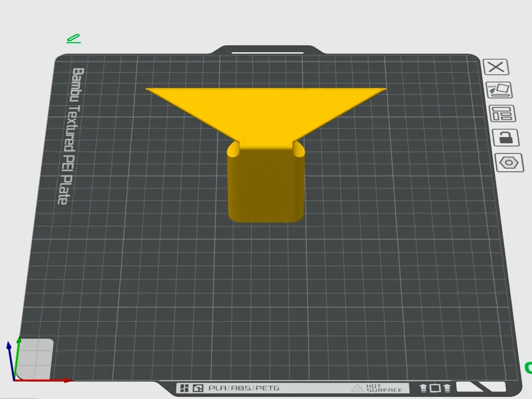Screen dimensions: 532x399
Task: Remove all objects with the X plate icon
Action: pos(495,67)
